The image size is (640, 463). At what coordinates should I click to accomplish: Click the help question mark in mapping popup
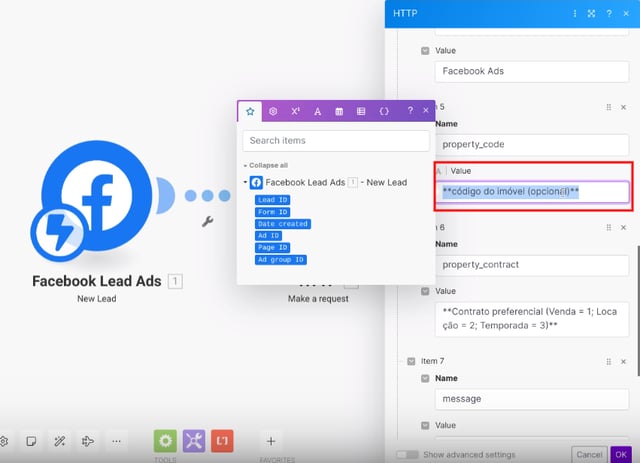pyautogui.click(x=410, y=110)
